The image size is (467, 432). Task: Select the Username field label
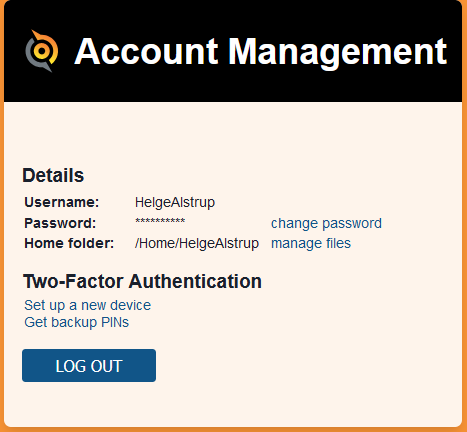62,202
